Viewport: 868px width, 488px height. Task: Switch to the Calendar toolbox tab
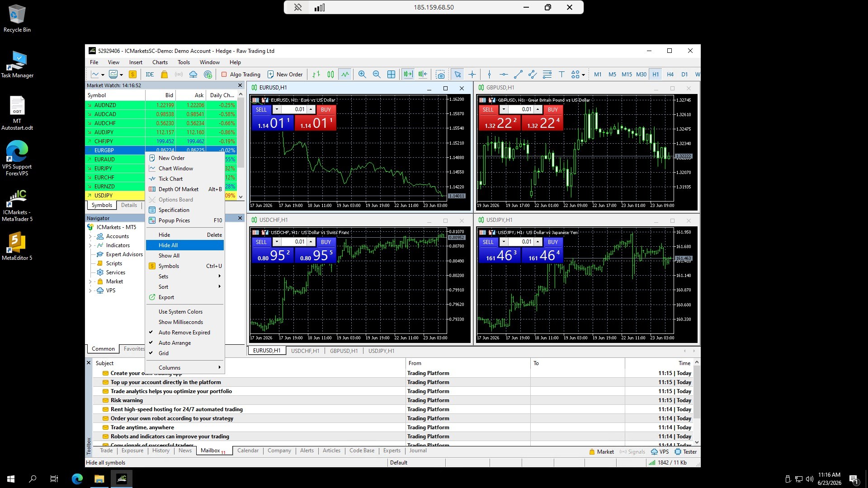coord(248,450)
